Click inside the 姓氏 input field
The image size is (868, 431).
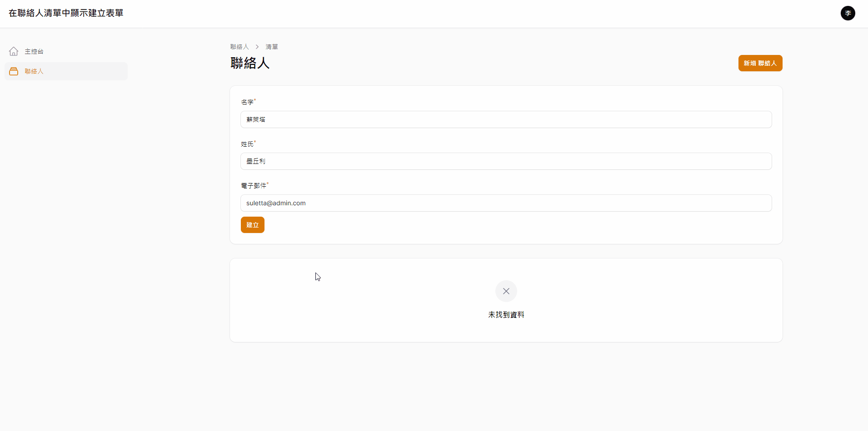505,161
